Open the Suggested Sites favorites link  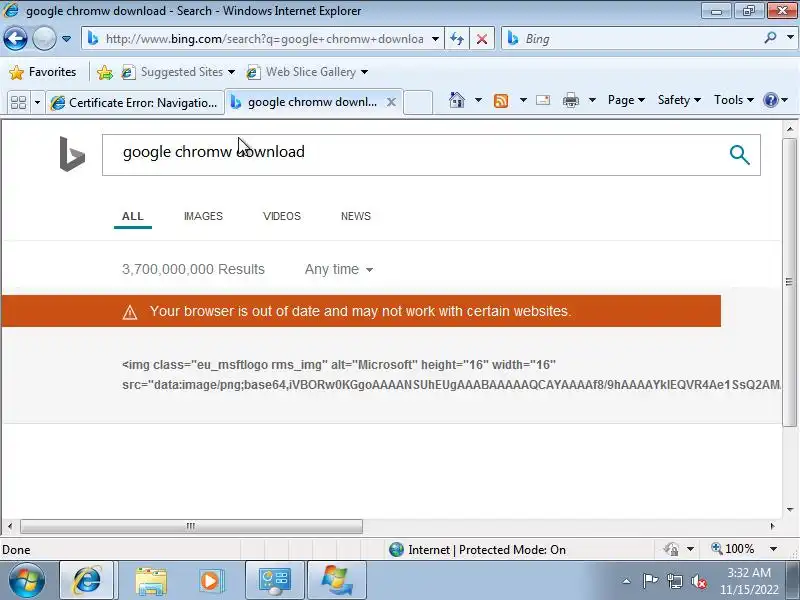coord(178,72)
